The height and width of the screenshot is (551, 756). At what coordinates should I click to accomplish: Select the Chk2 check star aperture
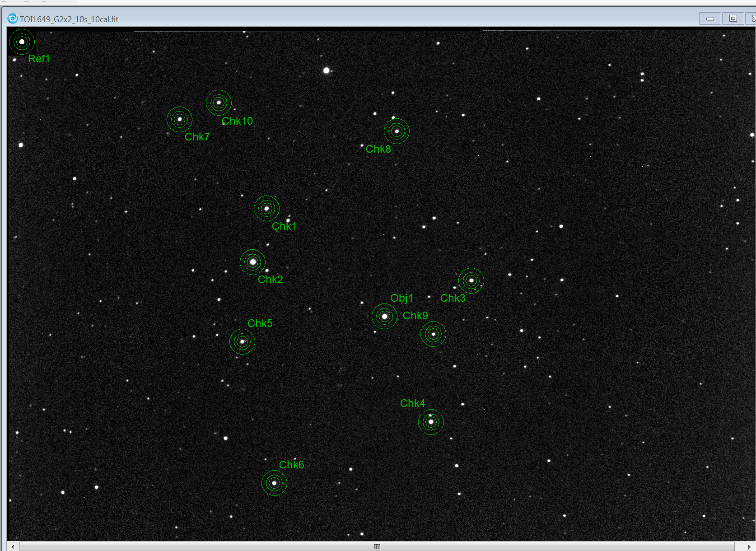point(252,262)
